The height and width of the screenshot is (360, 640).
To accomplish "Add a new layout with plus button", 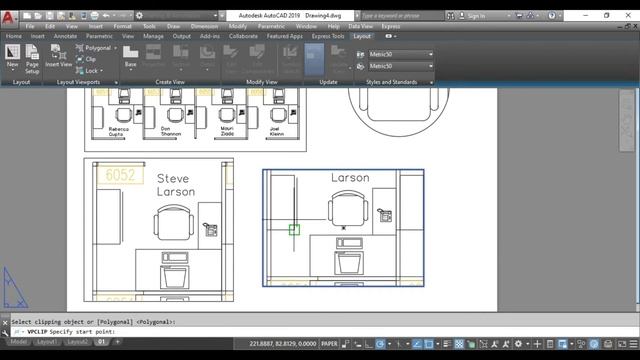I will (x=117, y=342).
